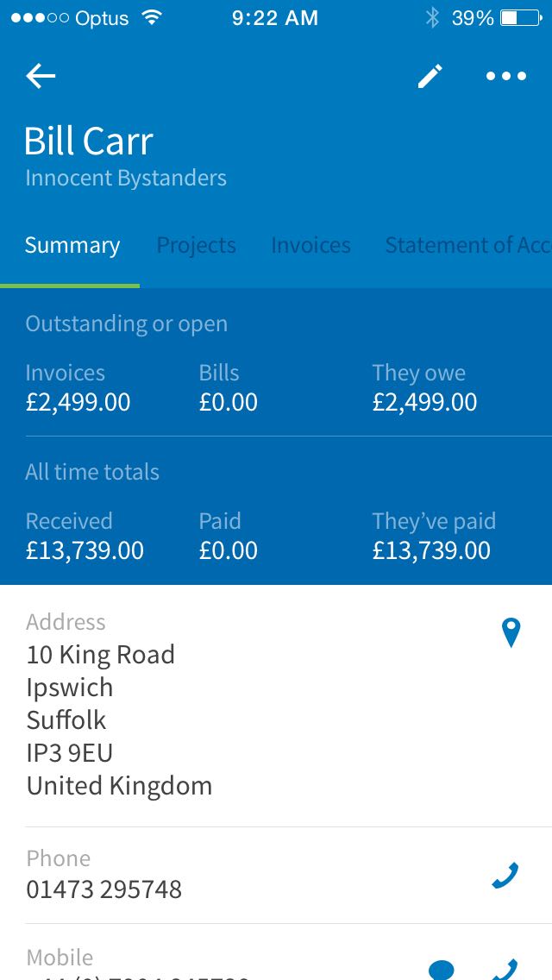Tap the They owe £2,499.00 total
The height and width of the screenshot is (980, 552).
click(x=424, y=402)
